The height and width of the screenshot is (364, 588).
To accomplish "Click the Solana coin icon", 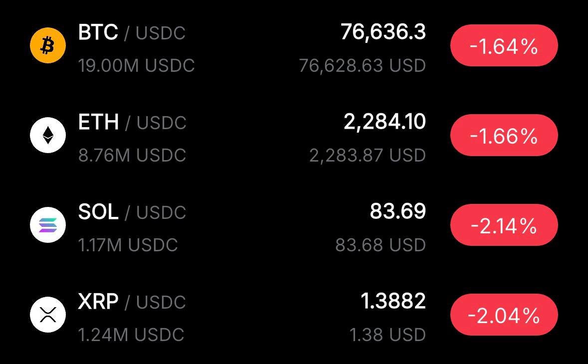I will 48,225.
